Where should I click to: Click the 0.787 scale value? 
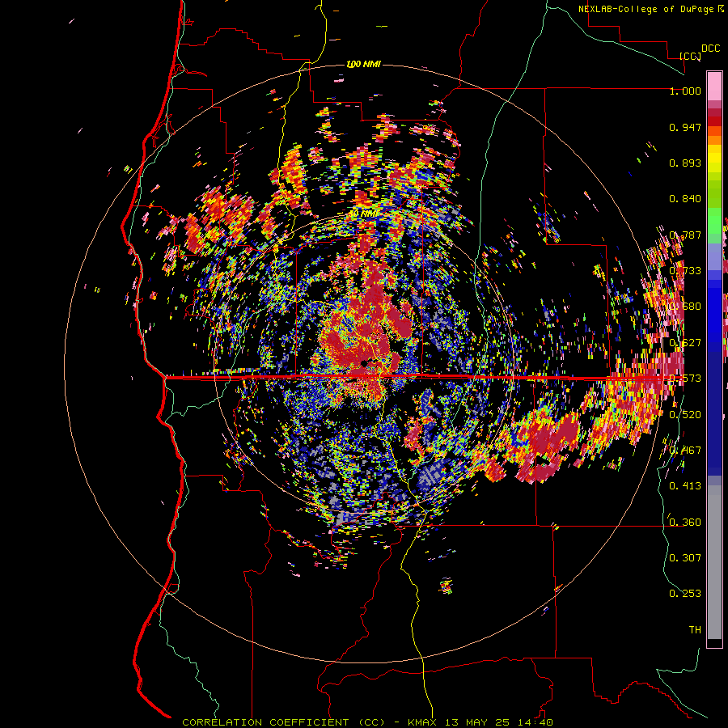click(685, 235)
